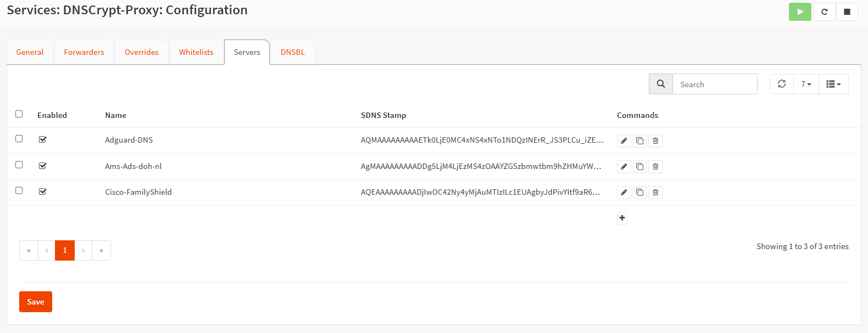Open the rows-per-page dropdown
The height and width of the screenshot is (333, 868).
806,84
